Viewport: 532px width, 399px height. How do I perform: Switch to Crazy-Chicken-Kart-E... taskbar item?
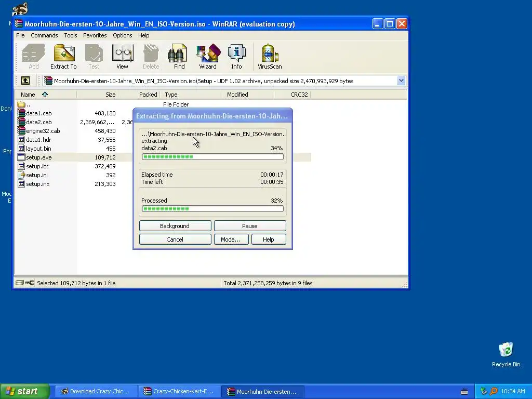point(179,391)
